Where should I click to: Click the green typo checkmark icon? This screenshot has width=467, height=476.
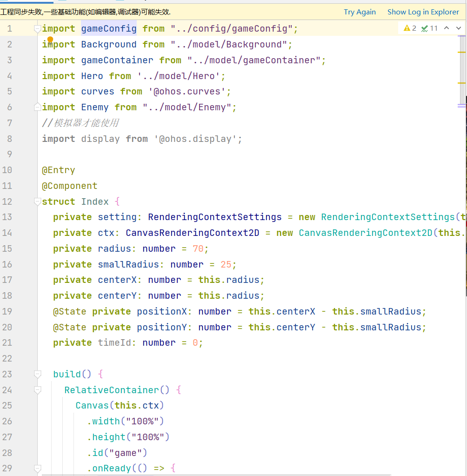pyautogui.click(x=425, y=28)
